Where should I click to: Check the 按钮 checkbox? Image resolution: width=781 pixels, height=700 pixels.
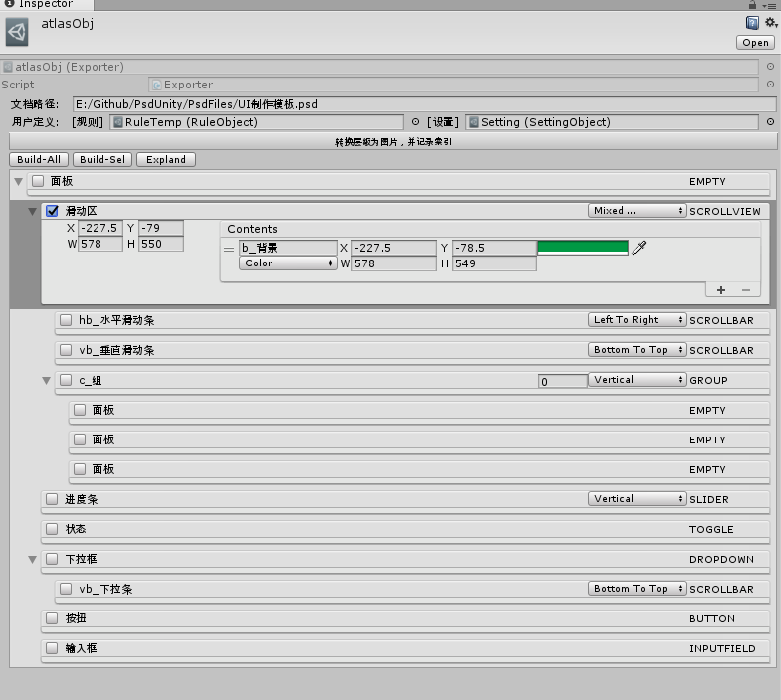click(52, 618)
